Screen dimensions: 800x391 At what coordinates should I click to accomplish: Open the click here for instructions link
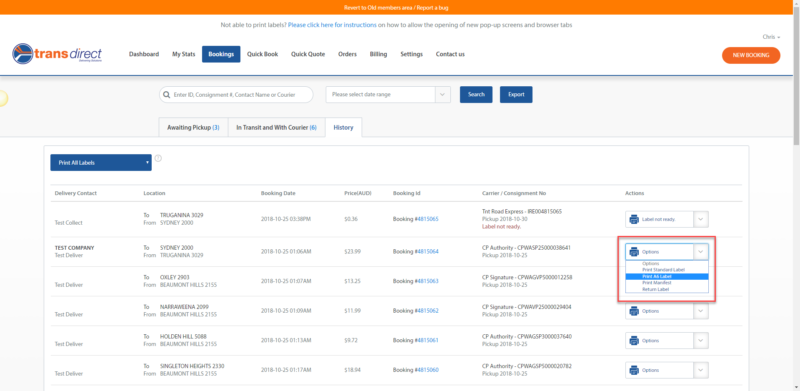click(332, 25)
